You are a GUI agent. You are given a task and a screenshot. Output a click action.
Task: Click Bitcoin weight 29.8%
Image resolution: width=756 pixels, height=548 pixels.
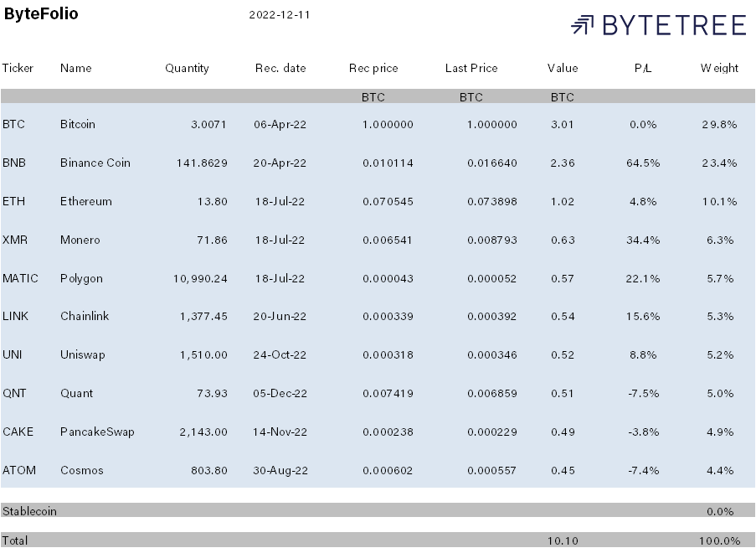(x=719, y=124)
